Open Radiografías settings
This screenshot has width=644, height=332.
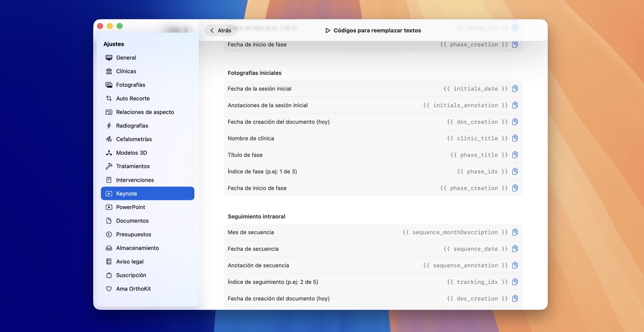(x=147, y=126)
